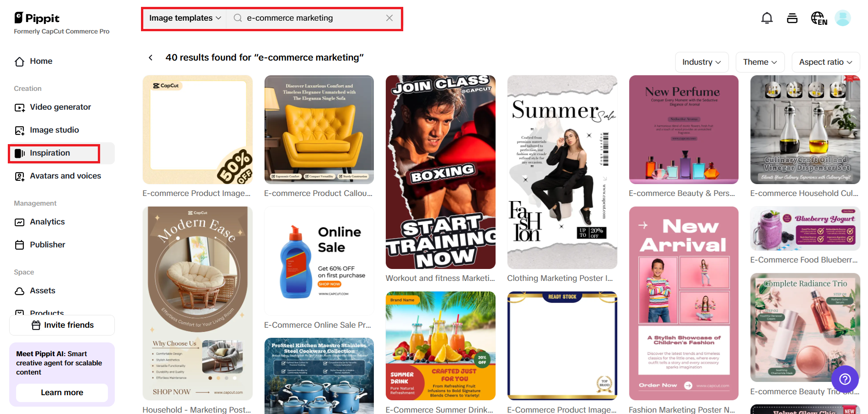Open the New Perfume template thumbnail
The width and height of the screenshot is (868, 414).
click(683, 129)
